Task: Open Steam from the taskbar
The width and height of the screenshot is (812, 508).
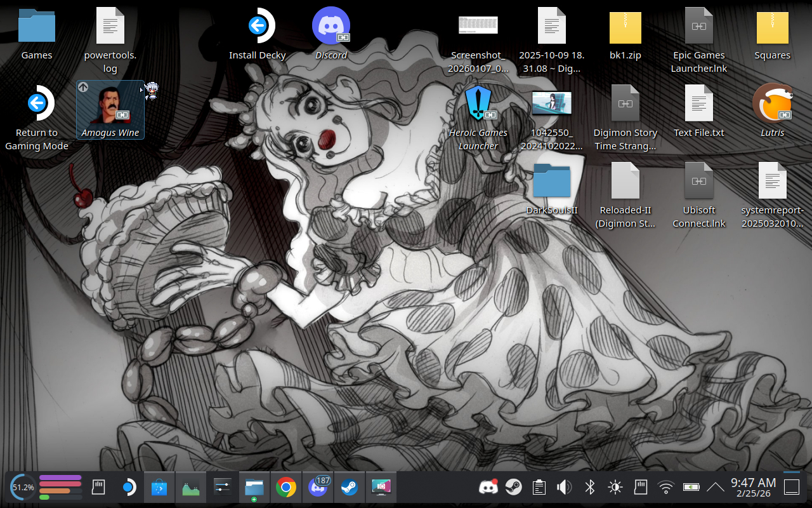Action: pos(348,488)
